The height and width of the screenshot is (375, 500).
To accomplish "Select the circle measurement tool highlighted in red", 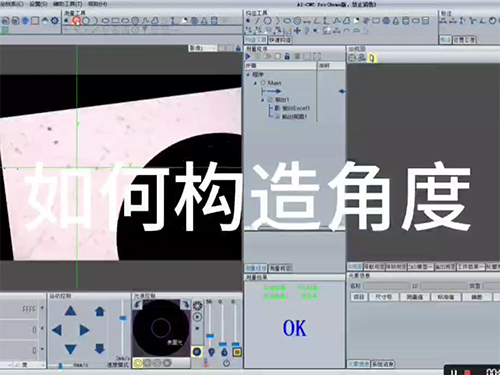I will pos(77,21).
